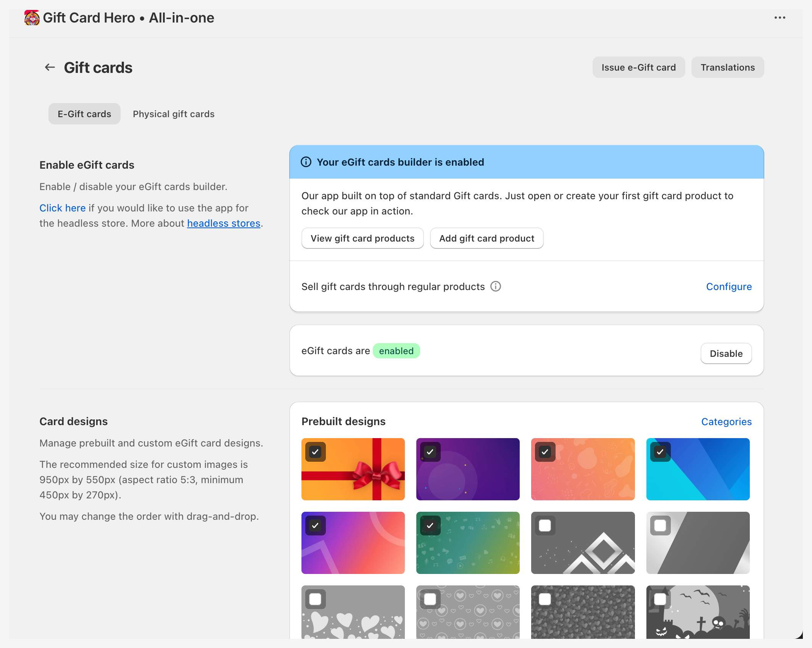
Task: Select the E-Gift cards tab
Action: coord(84,113)
